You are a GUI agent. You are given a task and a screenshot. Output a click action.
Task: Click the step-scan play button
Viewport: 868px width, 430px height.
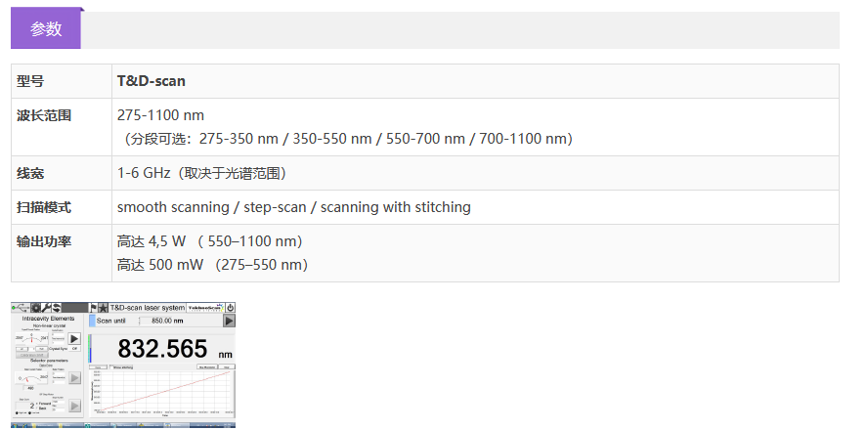[x=73, y=406]
